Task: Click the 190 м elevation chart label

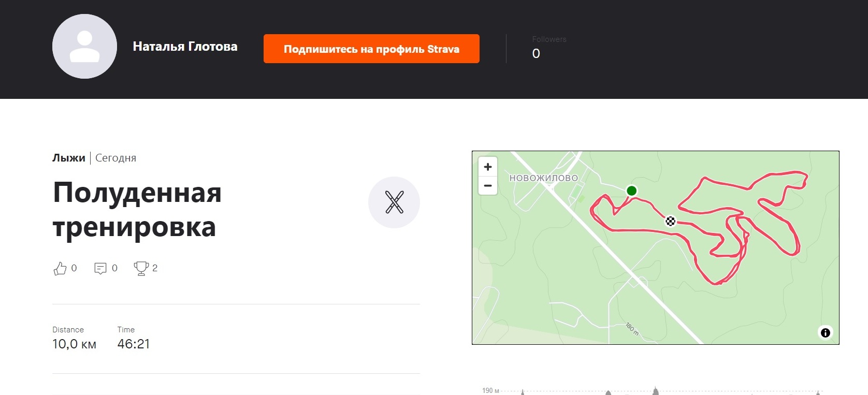Action: coord(490,390)
